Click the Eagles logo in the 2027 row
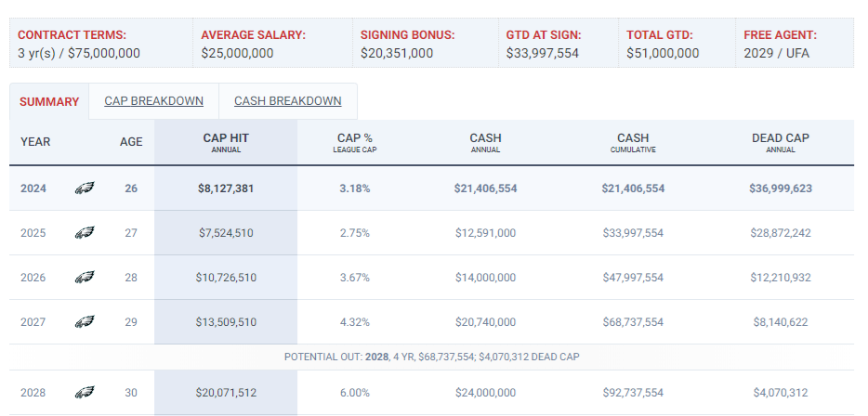The height and width of the screenshot is (416, 868). pos(85,322)
